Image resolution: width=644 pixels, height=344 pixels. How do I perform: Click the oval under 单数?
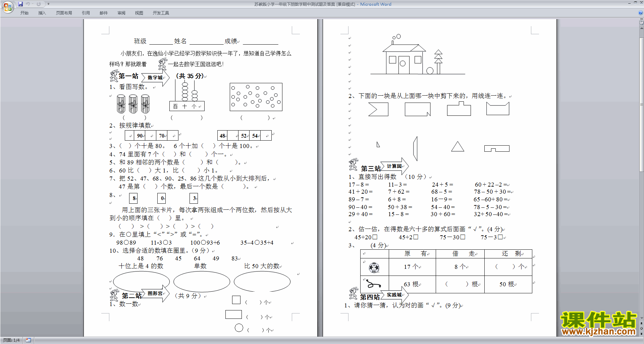click(x=202, y=282)
